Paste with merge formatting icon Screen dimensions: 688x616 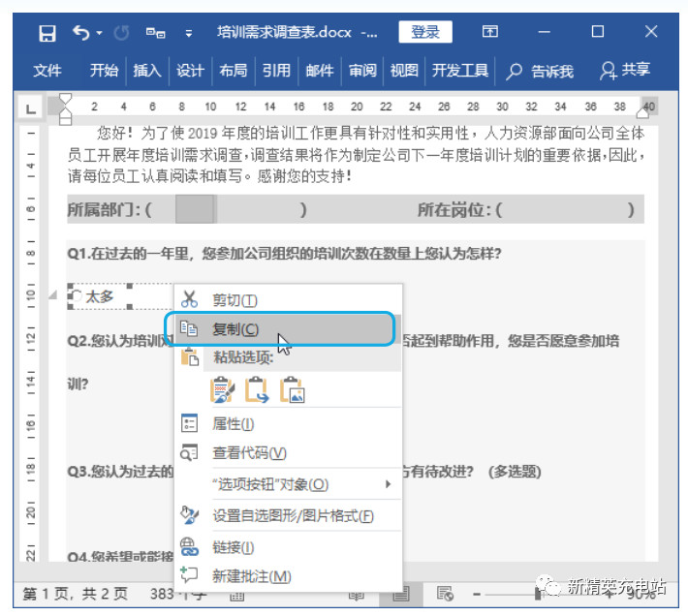tap(256, 389)
